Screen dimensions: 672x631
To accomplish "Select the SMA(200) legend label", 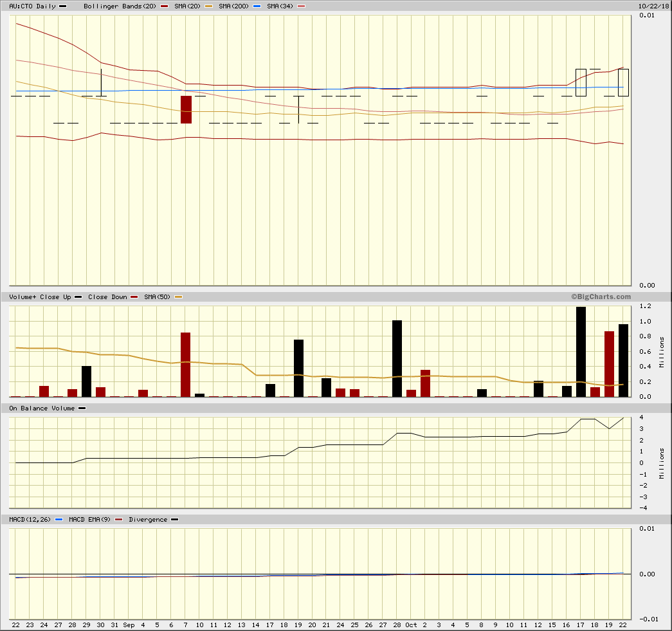I will pyautogui.click(x=233, y=6).
